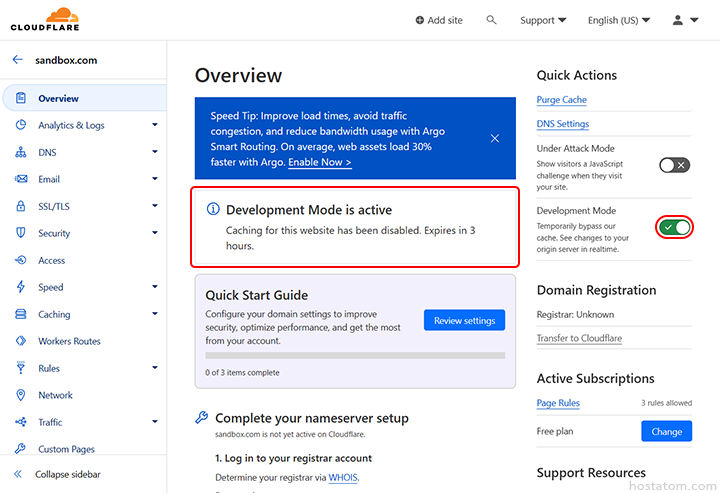Enable Under Attack Mode toggle
The height and width of the screenshot is (493, 720).
click(674, 165)
